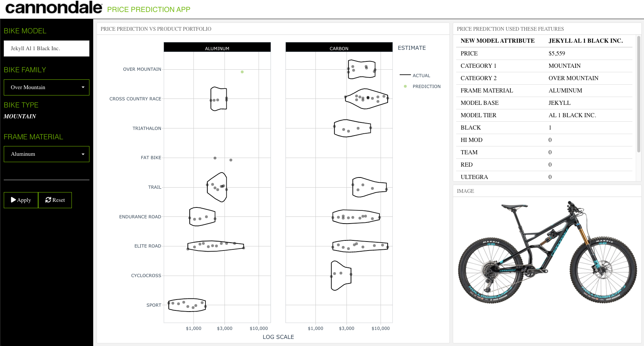This screenshot has height=346, width=644.
Task: Select the green PREDICTION dot in the legend
Action: 405,86
